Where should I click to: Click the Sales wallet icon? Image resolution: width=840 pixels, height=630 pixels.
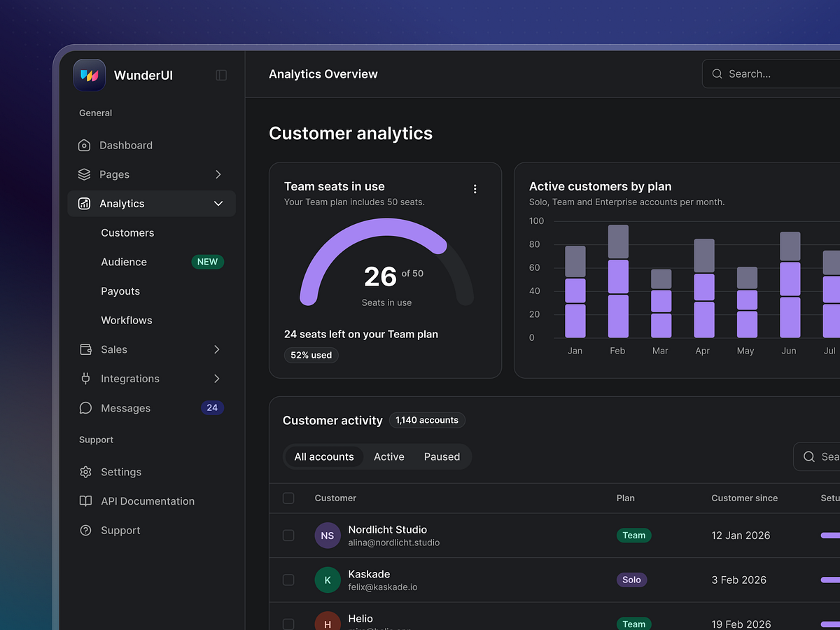[x=85, y=349]
